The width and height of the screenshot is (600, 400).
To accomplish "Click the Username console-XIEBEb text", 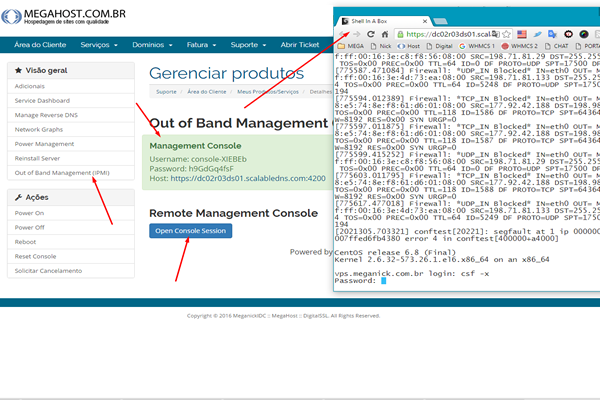I will point(198,159).
